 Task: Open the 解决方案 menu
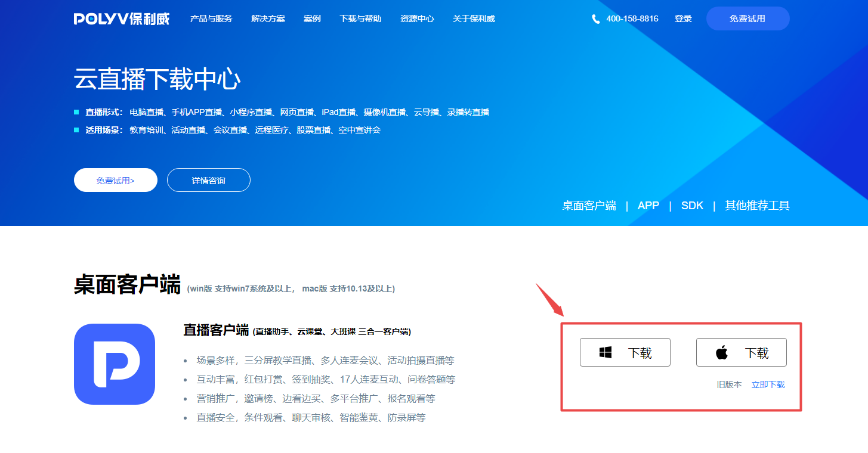pos(268,18)
